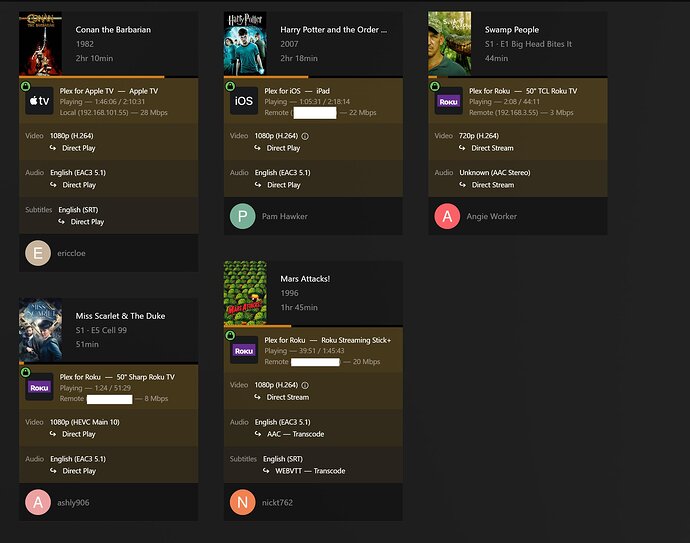Open Pam Hawker user avatar
The image size is (690, 543).
point(242,216)
